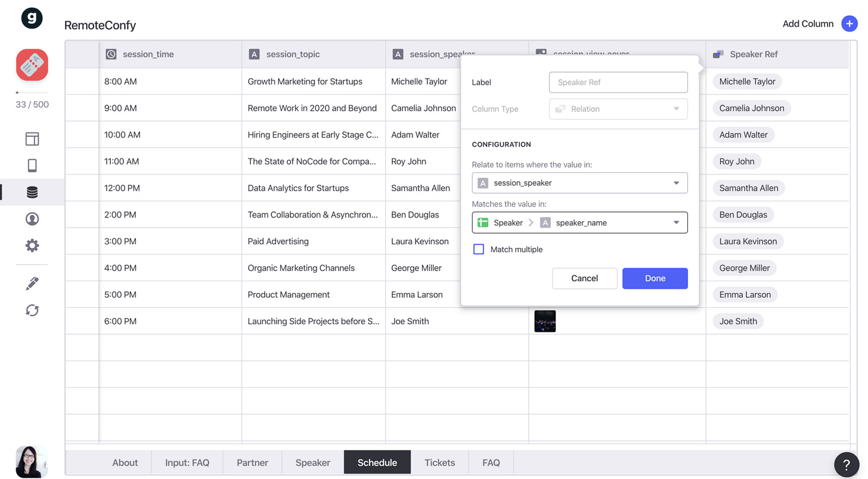Open the RemoteConfy red app icon
868x479 pixels.
(32, 65)
